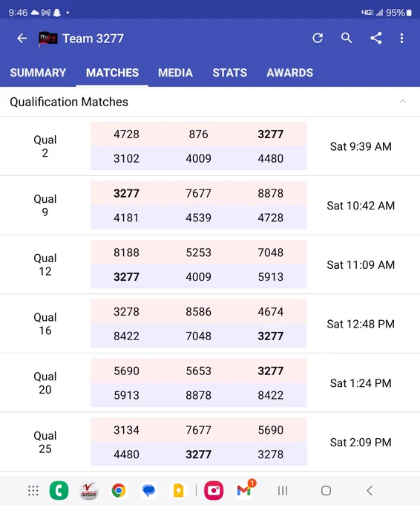
Task: Switch to the SUMMARY tab
Action: click(38, 73)
